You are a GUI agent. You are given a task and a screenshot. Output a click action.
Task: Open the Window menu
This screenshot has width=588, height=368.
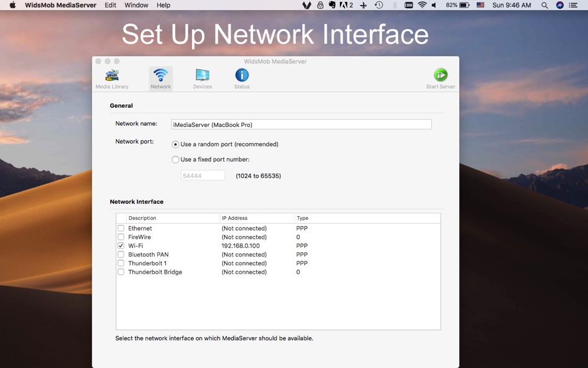pos(136,5)
